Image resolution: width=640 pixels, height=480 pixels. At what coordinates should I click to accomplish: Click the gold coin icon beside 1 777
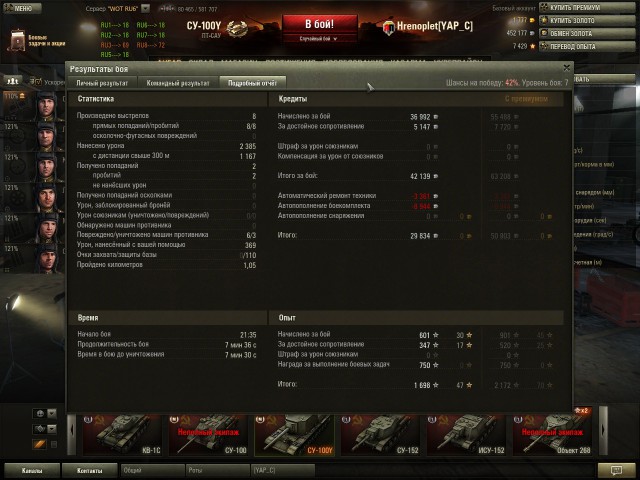pyautogui.click(x=532, y=20)
